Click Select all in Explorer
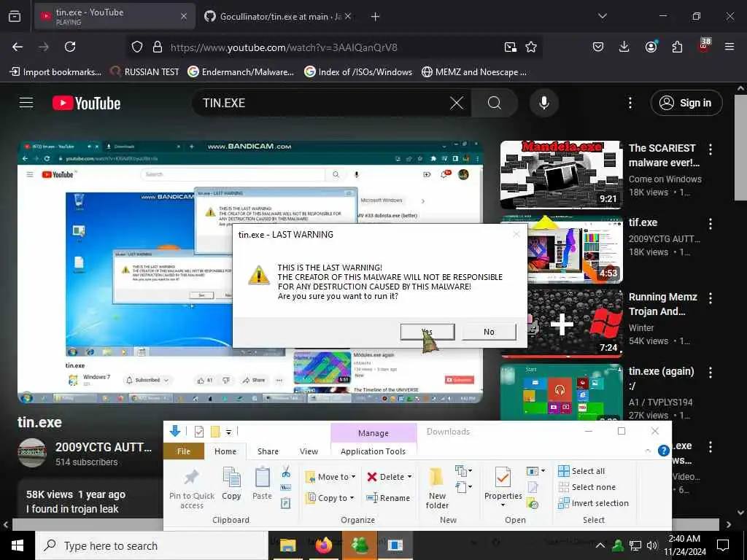Viewport: 747px width, 560px height. (581, 471)
